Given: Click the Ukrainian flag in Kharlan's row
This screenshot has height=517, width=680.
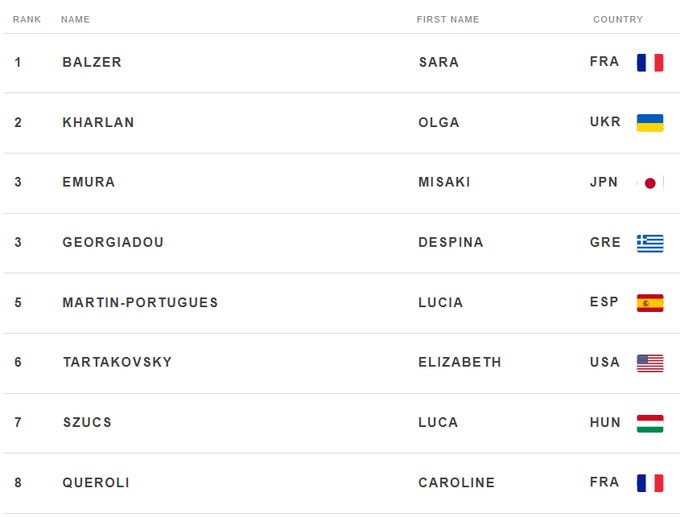Looking at the screenshot, I should click(x=650, y=123).
